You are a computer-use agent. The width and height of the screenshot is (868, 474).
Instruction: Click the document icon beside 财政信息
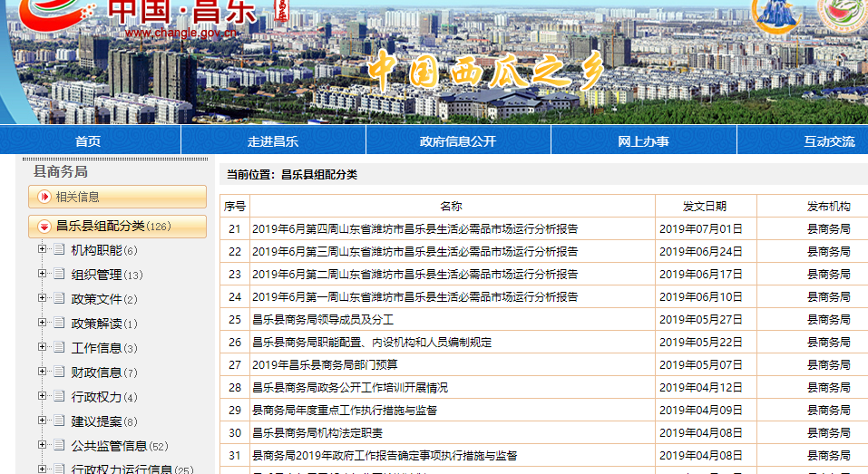pos(59,372)
